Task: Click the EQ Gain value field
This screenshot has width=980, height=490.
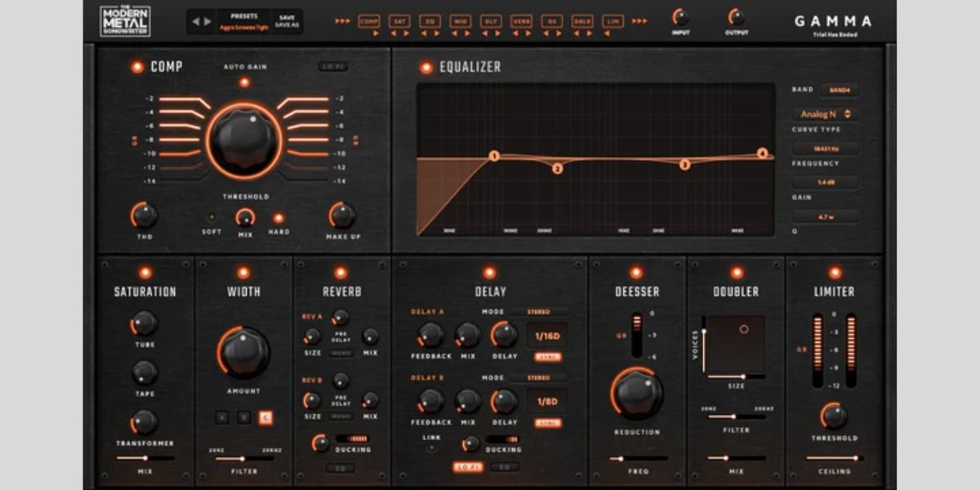Action: click(x=826, y=182)
